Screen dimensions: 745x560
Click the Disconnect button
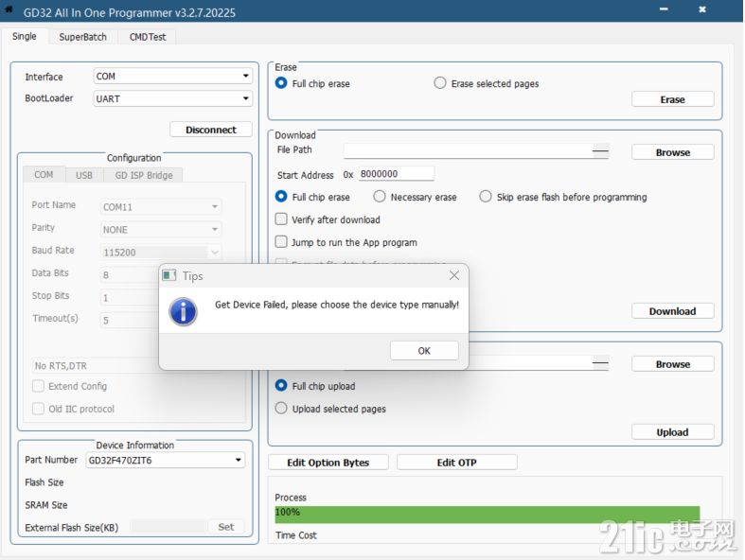(211, 130)
